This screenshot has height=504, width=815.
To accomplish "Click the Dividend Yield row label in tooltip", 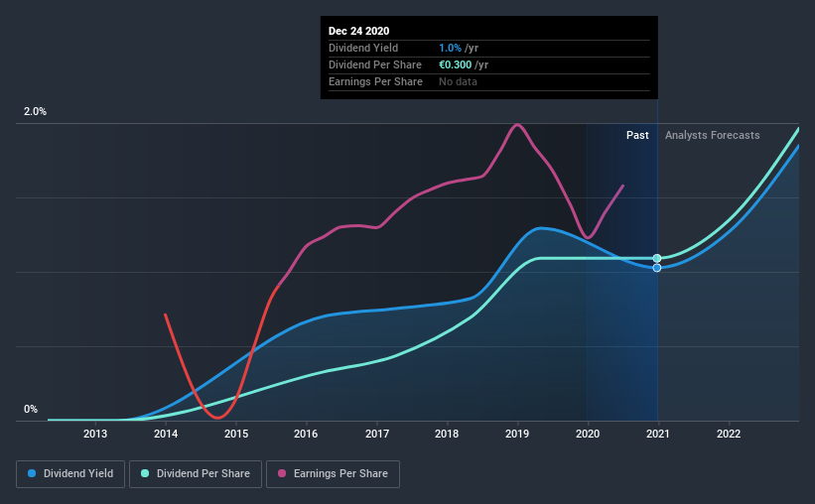I will click(x=363, y=48).
